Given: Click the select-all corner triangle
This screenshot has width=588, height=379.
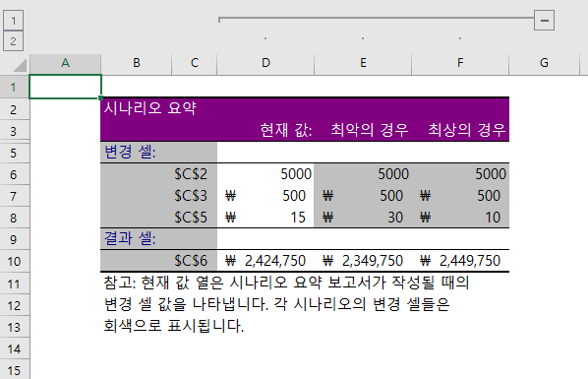Looking at the screenshot, I should pyautogui.click(x=20, y=64).
